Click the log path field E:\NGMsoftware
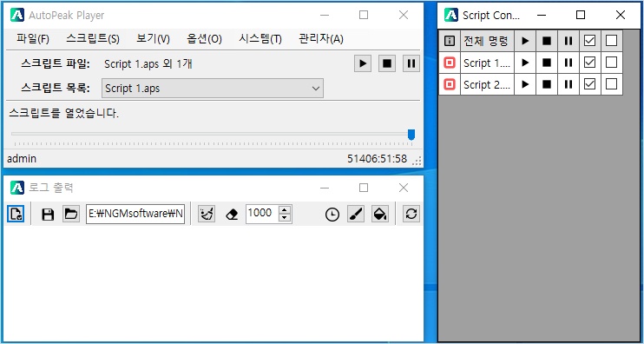This screenshot has height=344, width=644. point(135,214)
